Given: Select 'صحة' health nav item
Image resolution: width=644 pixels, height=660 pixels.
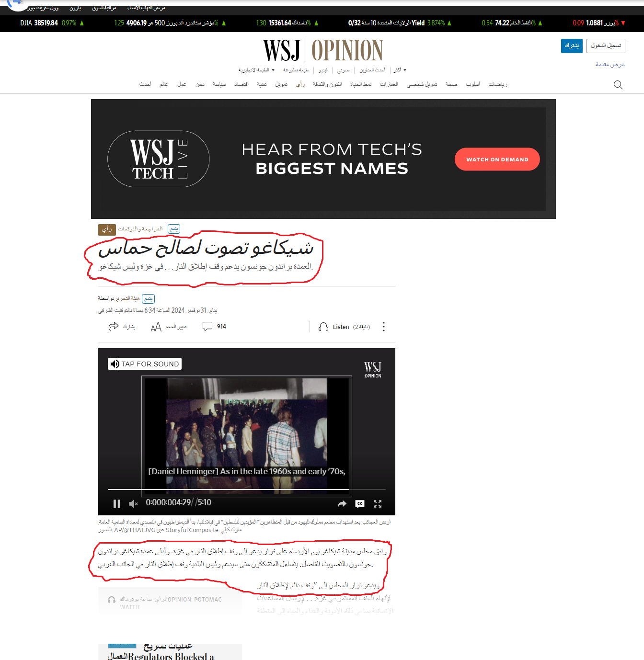Looking at the screenshot, I should point(451,84).
